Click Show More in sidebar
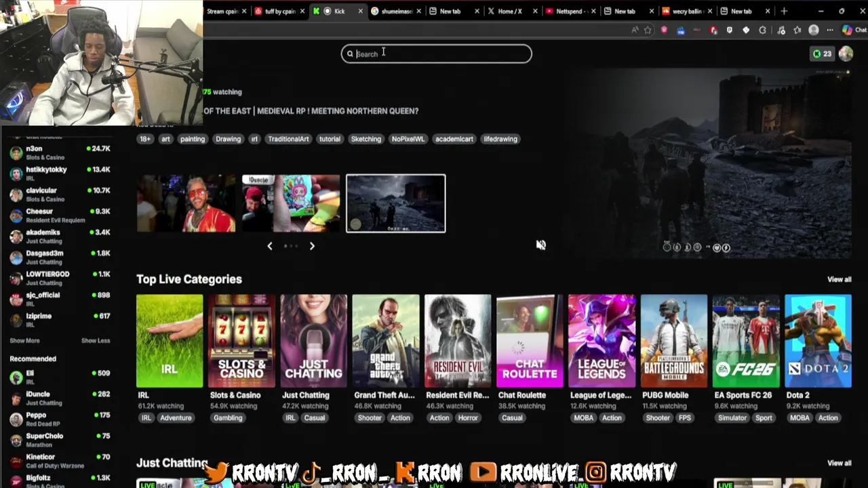This screenshot has width=868, height=488. 24,341
